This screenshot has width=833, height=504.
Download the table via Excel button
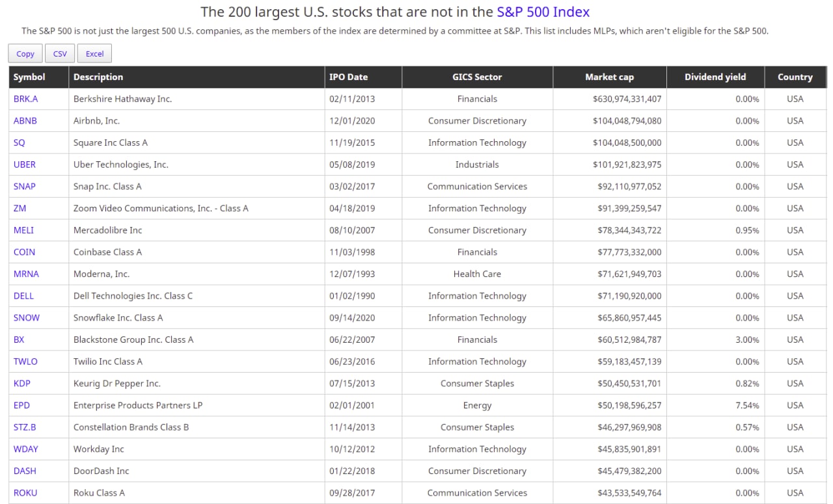point(94,54)
